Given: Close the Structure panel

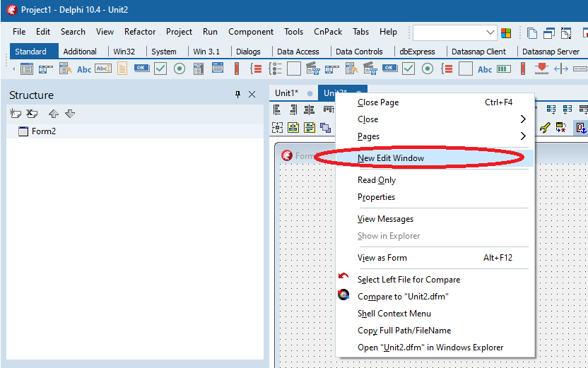Looking at the screenshot, I should pos(252,95).
